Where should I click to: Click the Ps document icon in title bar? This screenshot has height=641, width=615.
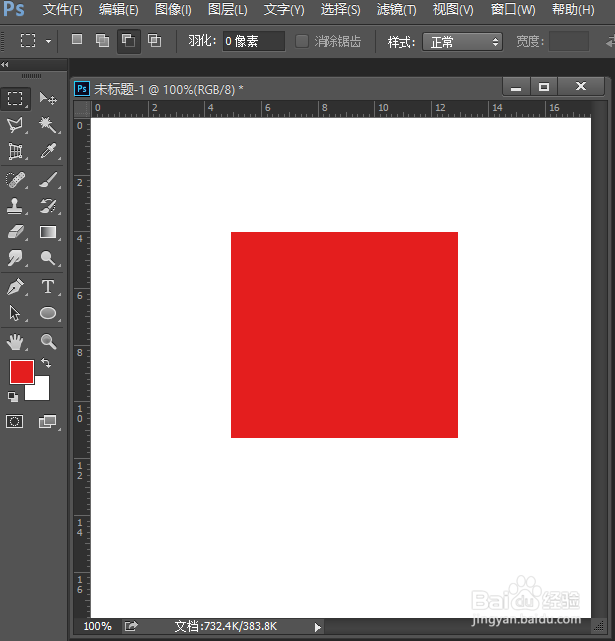point(82,89)
